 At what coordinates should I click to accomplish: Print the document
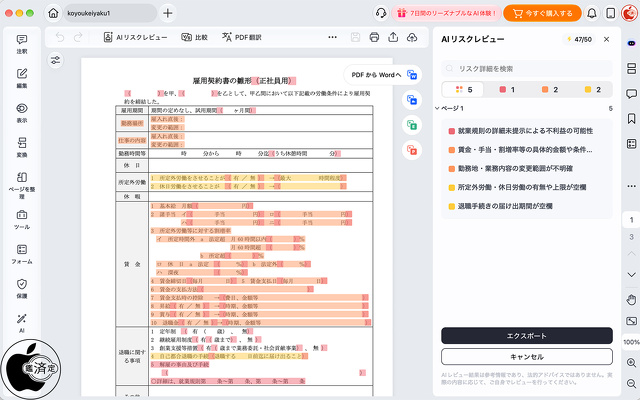[374, 37]
